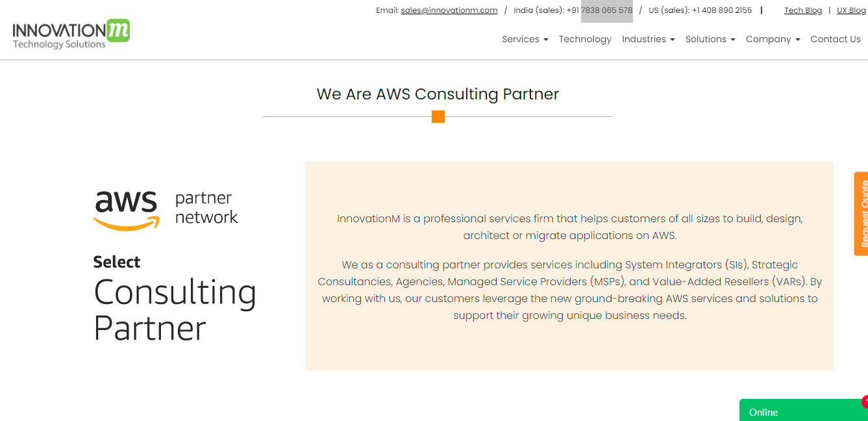The height and width of the screenshot is (421, 868).
Task: Click the US sales phone number
Action: coord(721,10)
